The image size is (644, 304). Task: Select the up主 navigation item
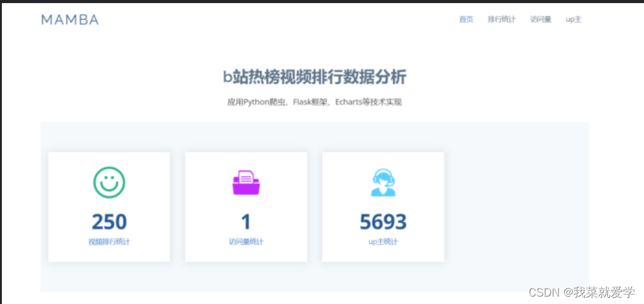(x=573, y=19)
